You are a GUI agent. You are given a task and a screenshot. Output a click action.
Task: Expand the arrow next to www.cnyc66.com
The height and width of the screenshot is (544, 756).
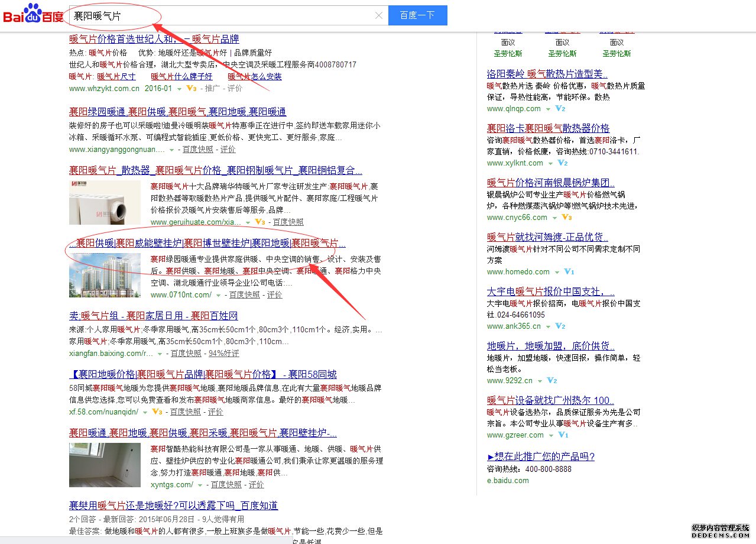[x=554, y=218]
